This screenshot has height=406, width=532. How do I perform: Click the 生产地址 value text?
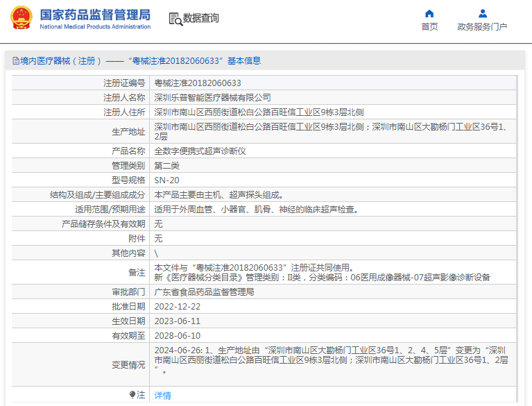click(331, 132)
